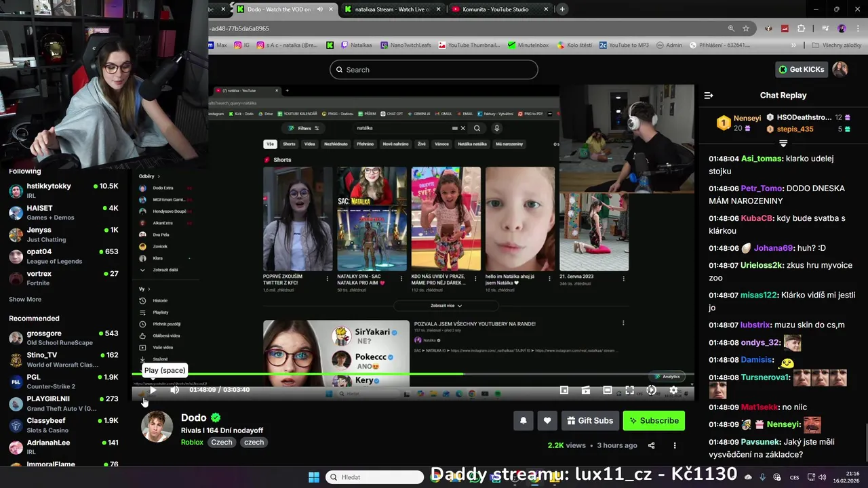
Task: Open the user profile avatar menu
Action: (x=840, y=69)
